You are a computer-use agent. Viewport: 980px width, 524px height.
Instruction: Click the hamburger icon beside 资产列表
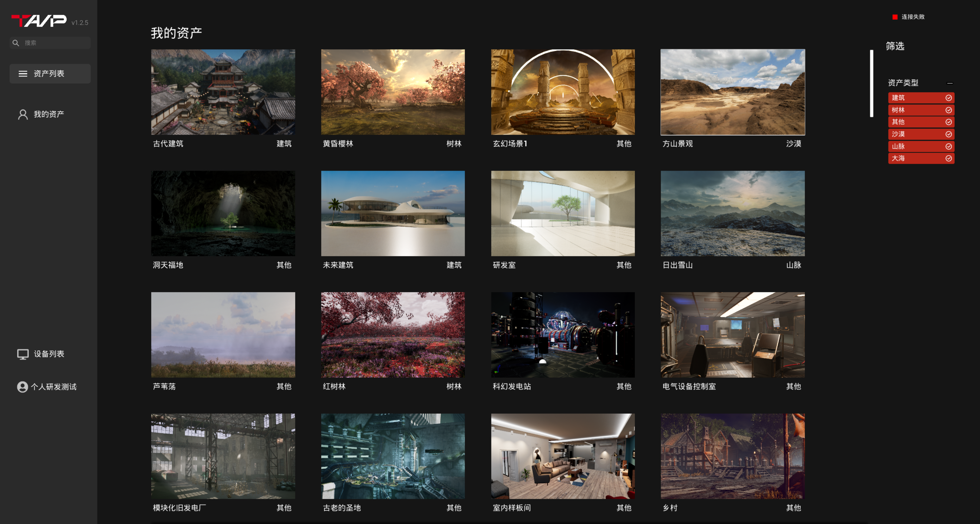pyautogui.click(x=23, y=74)
